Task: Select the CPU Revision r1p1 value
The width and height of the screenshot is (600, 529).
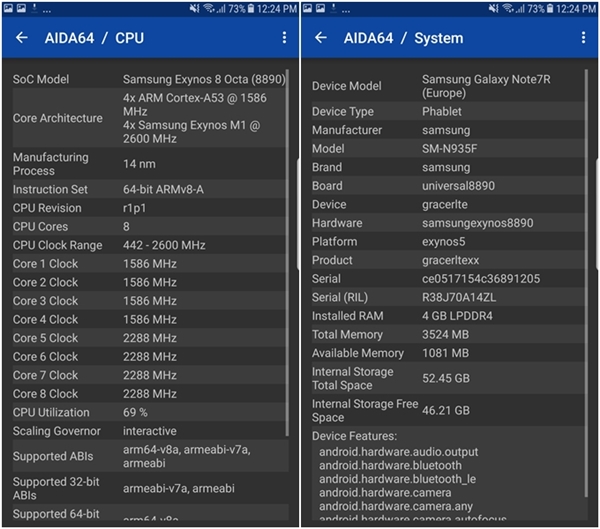Action: (x=134, y=208)
